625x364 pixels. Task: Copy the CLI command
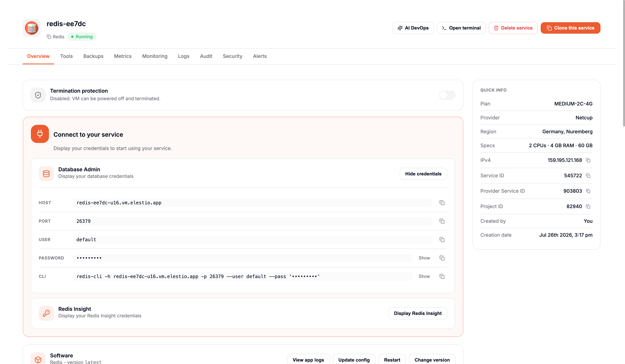pyautogui.click(x=442, y=276)
